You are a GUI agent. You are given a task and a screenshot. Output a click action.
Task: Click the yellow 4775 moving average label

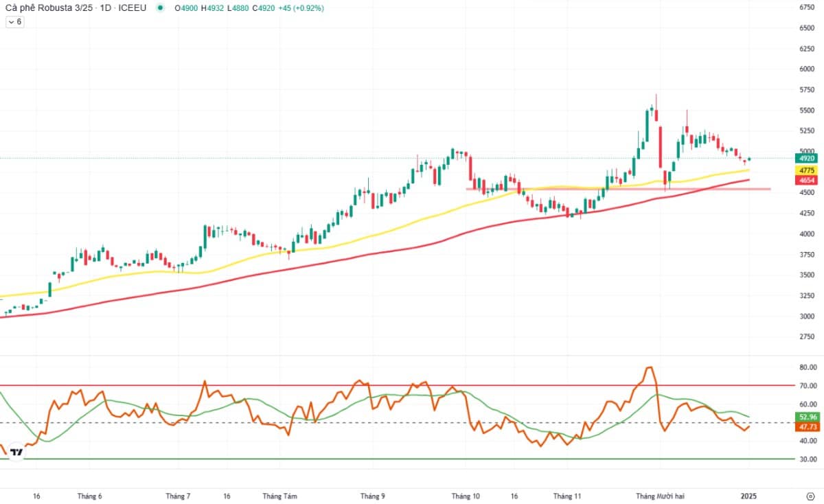(x=806, y=170)
